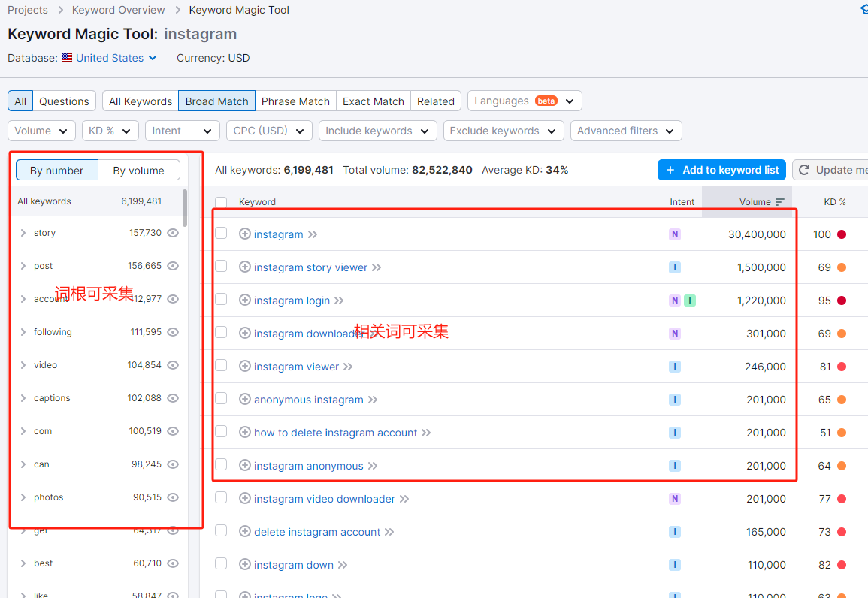This screenshot has height=598, width=868.
Task: Click the plus icon beside anonymous instagram
Action: point(245,400)
